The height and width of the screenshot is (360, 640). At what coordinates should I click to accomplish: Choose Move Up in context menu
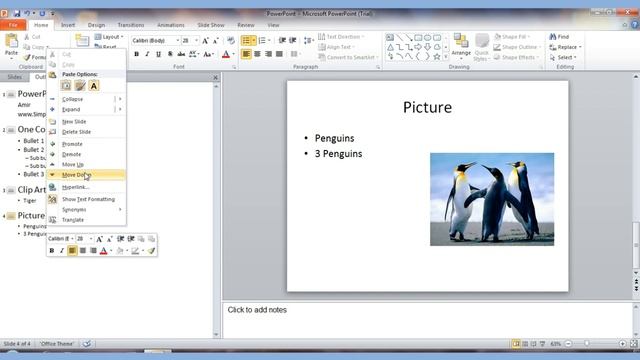point(86,164)
